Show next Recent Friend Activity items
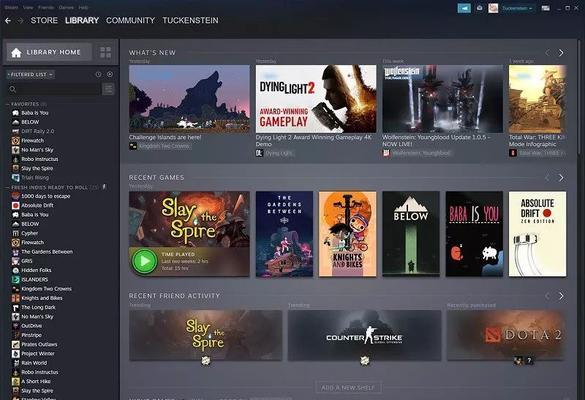The image size is (585, 400). click(x=561, y=296)
